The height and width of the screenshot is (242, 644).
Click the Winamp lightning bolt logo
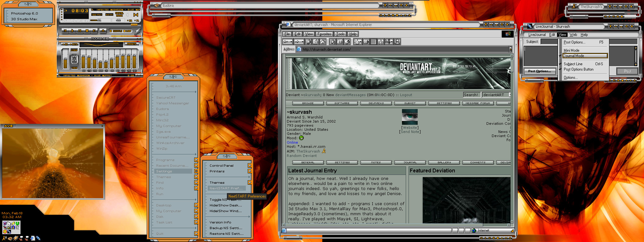(x=138, y=31)
